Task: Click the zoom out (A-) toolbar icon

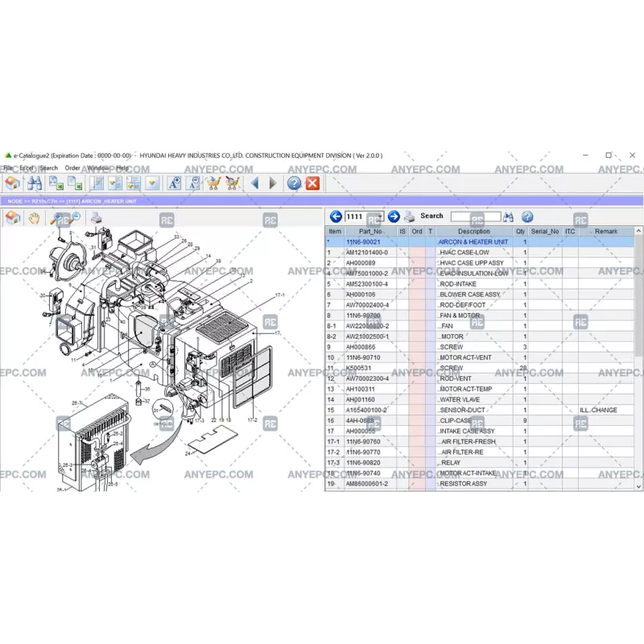Action: [192, 184]
